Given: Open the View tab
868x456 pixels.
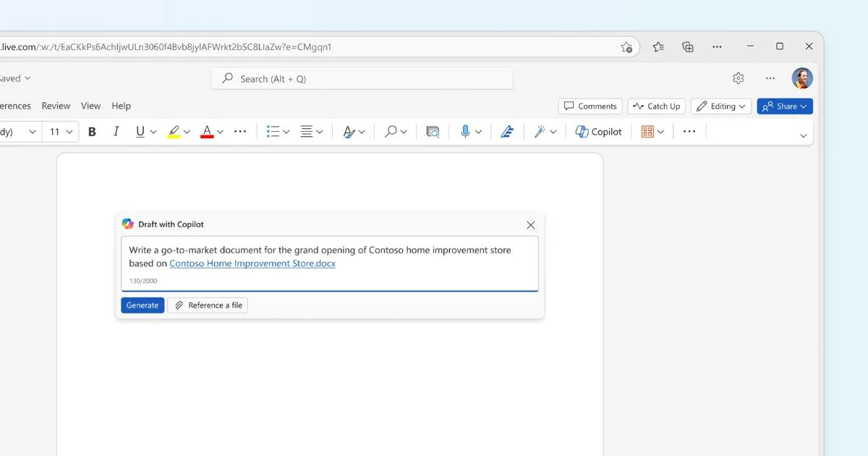Looking at the screenshot, I should (x=90, y=106).
